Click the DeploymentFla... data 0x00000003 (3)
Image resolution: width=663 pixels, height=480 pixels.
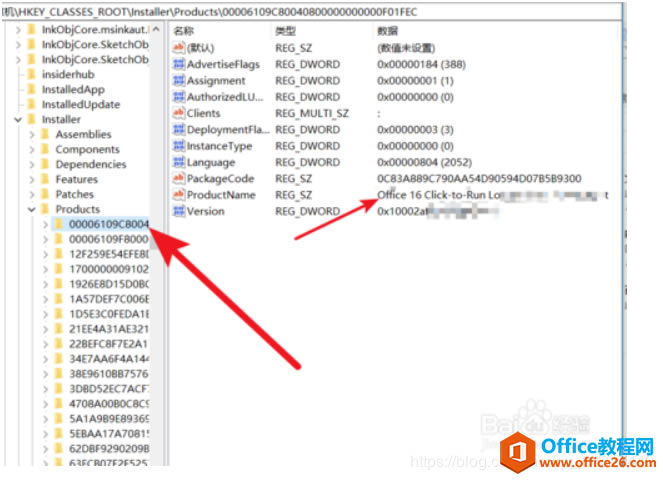click(415, 130)
